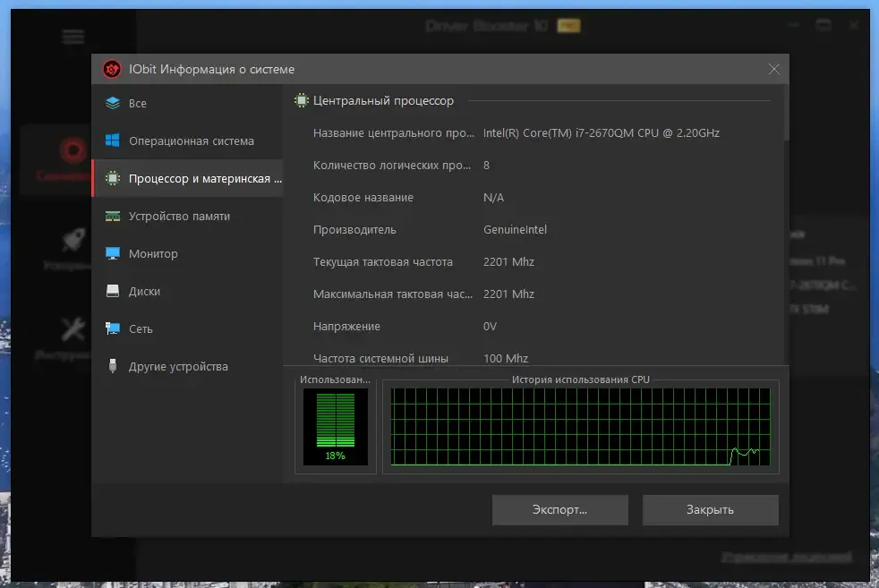The width and height of the screenshot is (879, 588).
Task: Select the 100 Mhz system bus value
Action: [506, 358]
